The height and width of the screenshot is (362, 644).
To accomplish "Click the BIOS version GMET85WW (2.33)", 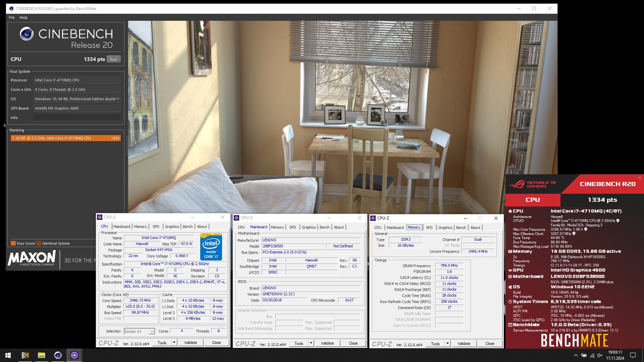I will pos(311,294).
